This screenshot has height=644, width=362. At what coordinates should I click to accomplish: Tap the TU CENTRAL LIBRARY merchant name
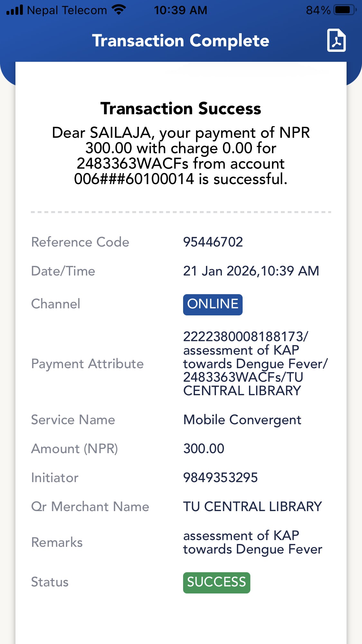click(252, 507)
